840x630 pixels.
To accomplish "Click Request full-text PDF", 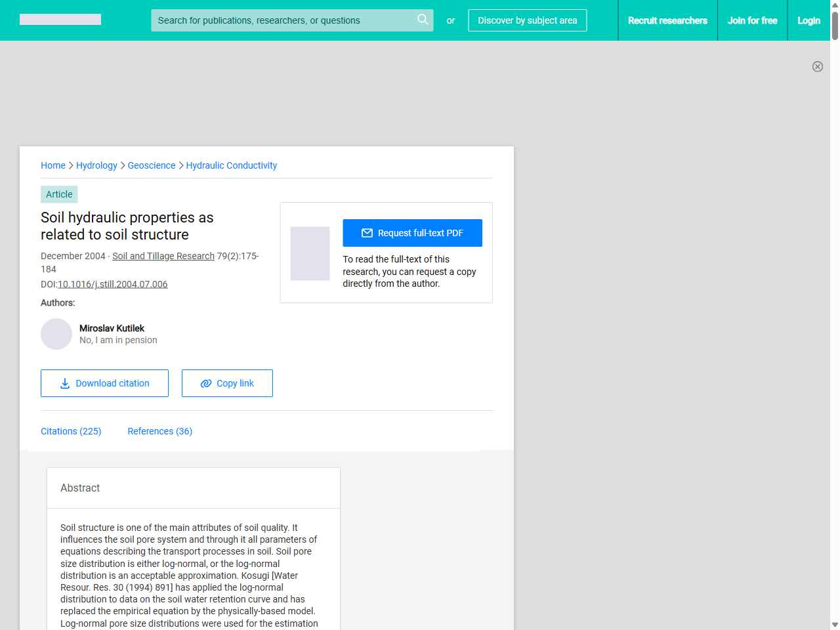I will click(412, 232).
